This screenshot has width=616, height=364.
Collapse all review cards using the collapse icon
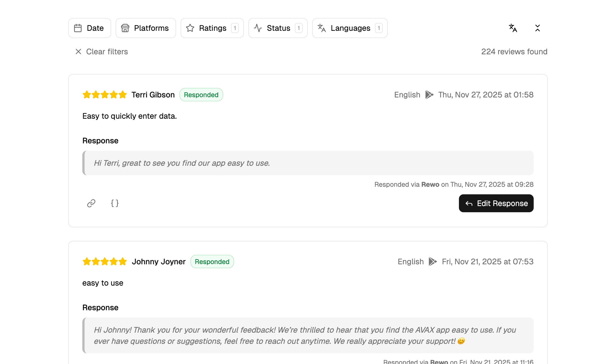(x=538, y=28)
